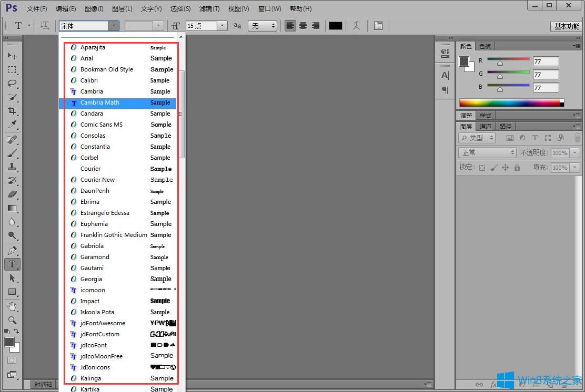The image size is (585, 392).
Task: Click the 基本功能 workspace button
Action: click(x=567, y=26)
